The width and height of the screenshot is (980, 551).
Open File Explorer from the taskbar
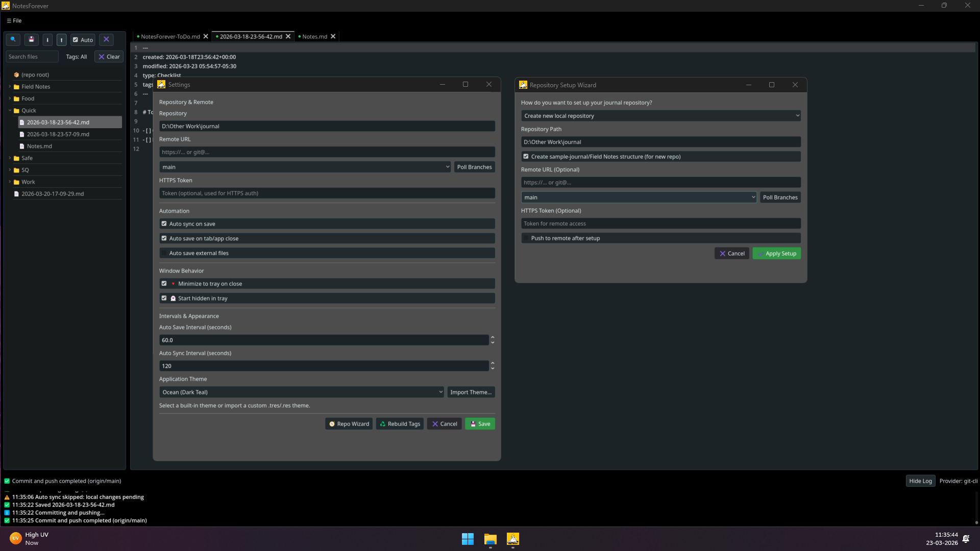[490, 539]
